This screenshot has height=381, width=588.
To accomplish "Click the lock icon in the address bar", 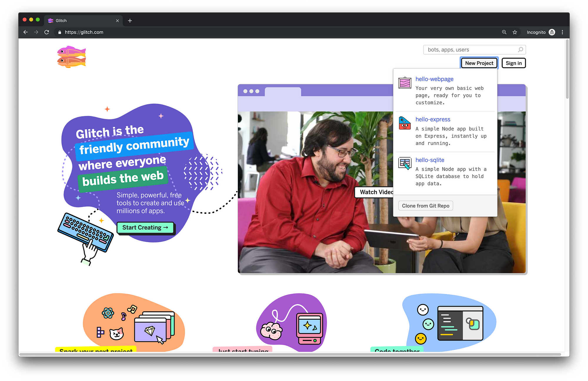I will (60, 32).
